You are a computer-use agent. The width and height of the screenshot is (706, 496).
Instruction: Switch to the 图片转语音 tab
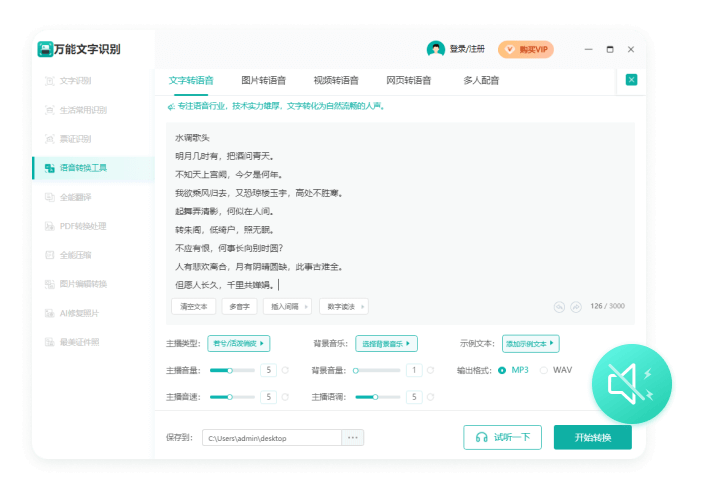[263, 81]
